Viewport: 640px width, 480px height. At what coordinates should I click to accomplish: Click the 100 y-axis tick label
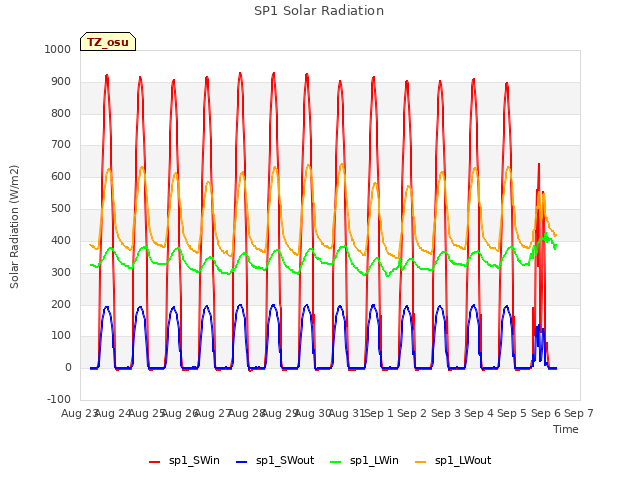tap(61, 336)
